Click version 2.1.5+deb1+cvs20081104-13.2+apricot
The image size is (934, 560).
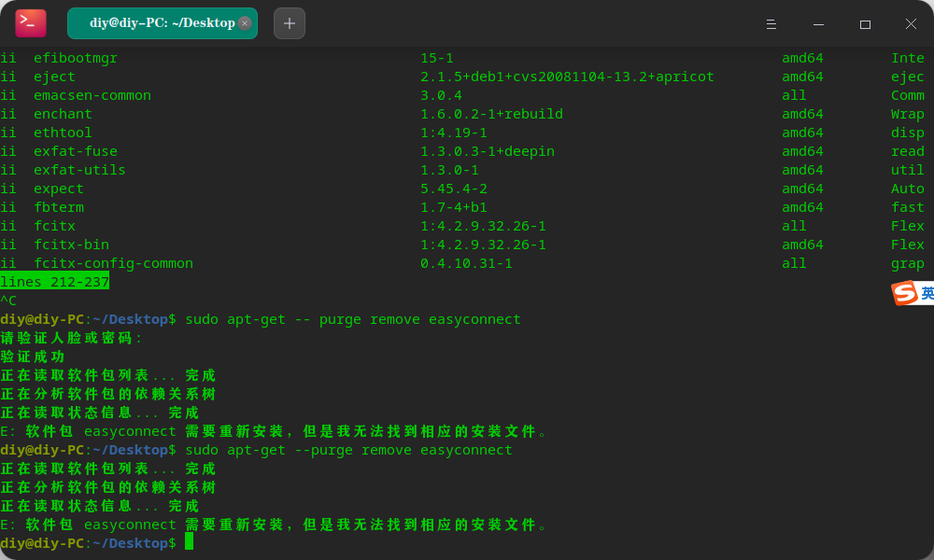(x=567, y=77)
